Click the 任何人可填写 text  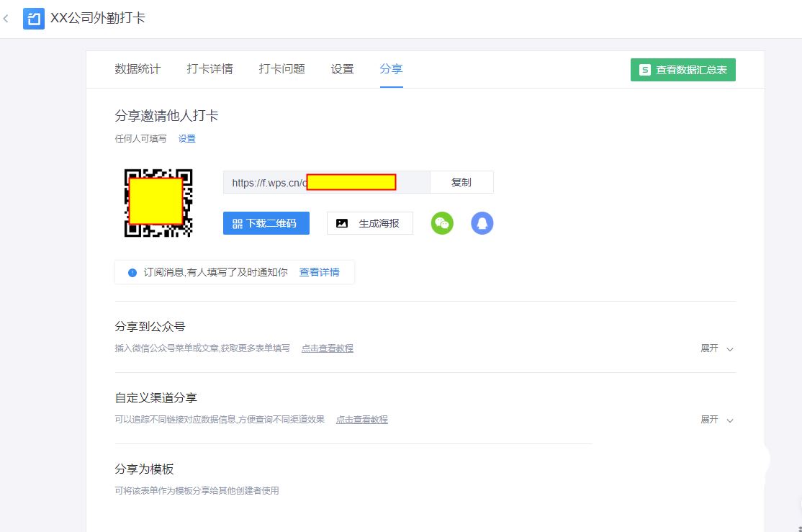click(x=140, y=139)
